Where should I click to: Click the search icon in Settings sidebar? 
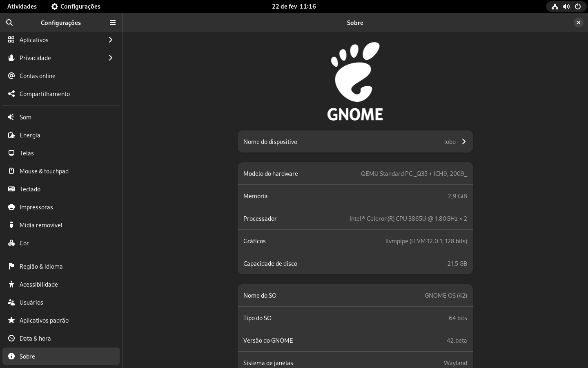[x=9, y=22]
